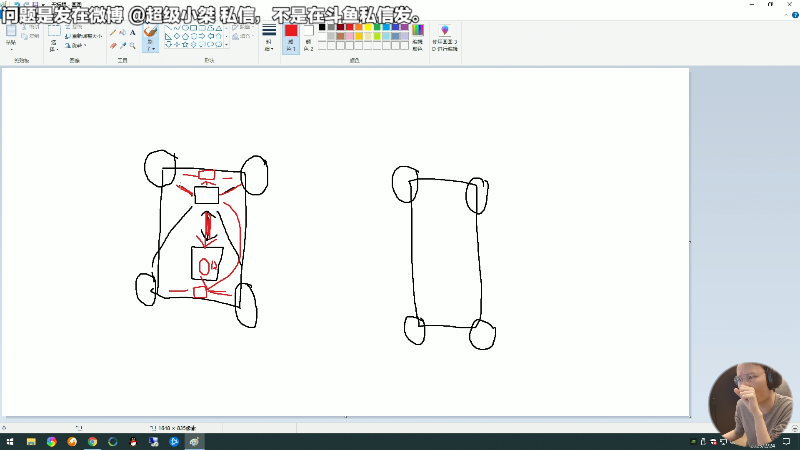Select the Pencil tool
The image size is (800, 450).
113,33
